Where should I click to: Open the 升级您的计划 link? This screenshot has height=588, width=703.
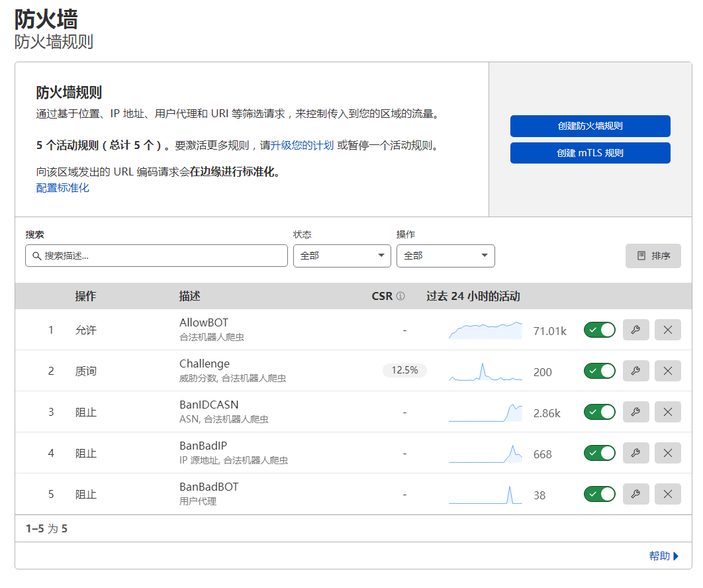[x=302, y=145]
